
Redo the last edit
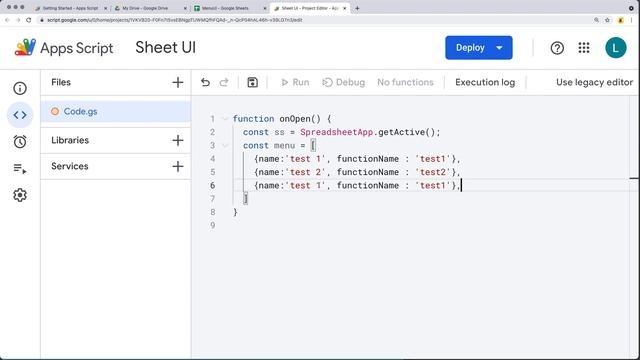pos(224,82)
